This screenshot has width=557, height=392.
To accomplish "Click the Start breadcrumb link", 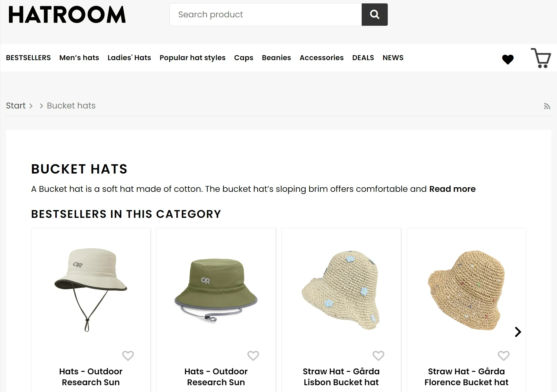I will (x=16, y=106).
